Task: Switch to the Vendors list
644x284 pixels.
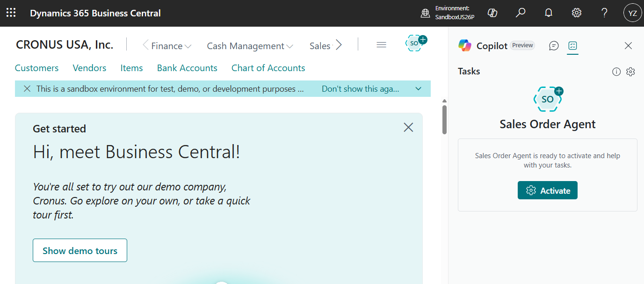Action: pyautogui.click(x=89, y=68)
